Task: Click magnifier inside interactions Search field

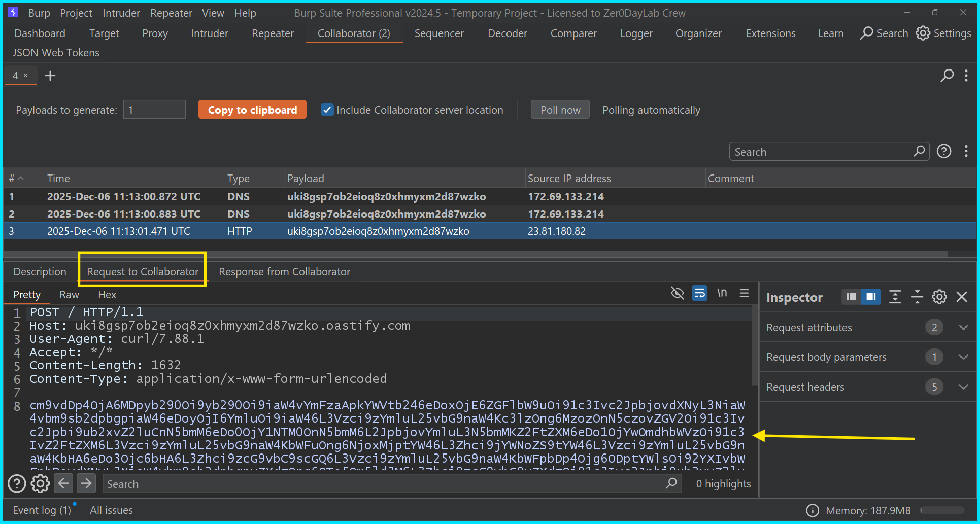Action: tap(919, 151)
